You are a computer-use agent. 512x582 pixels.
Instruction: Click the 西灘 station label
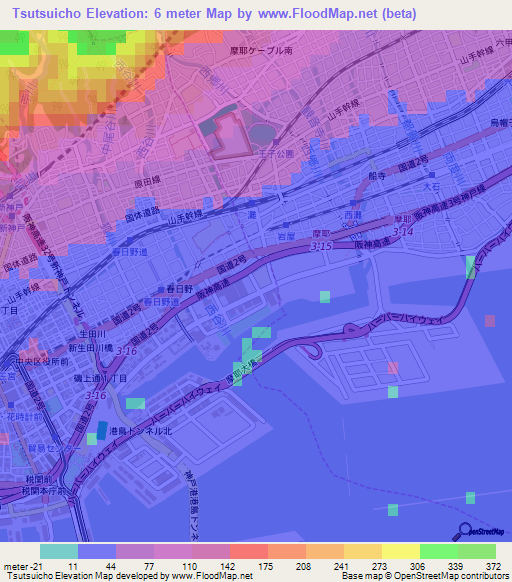point(353,215)
